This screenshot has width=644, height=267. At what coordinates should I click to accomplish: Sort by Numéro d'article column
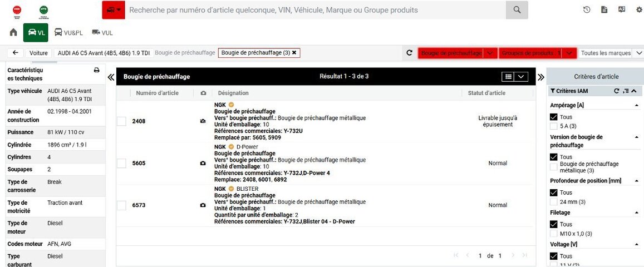click(x=158, y=93)
